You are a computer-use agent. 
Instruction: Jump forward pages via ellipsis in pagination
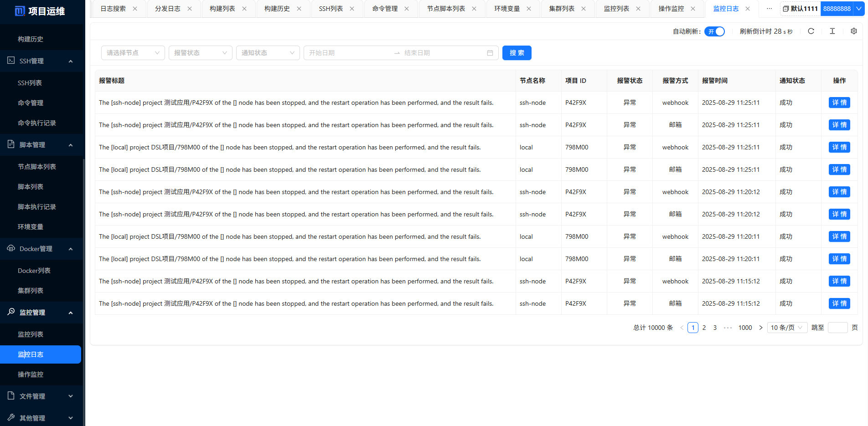coord(728,328)
